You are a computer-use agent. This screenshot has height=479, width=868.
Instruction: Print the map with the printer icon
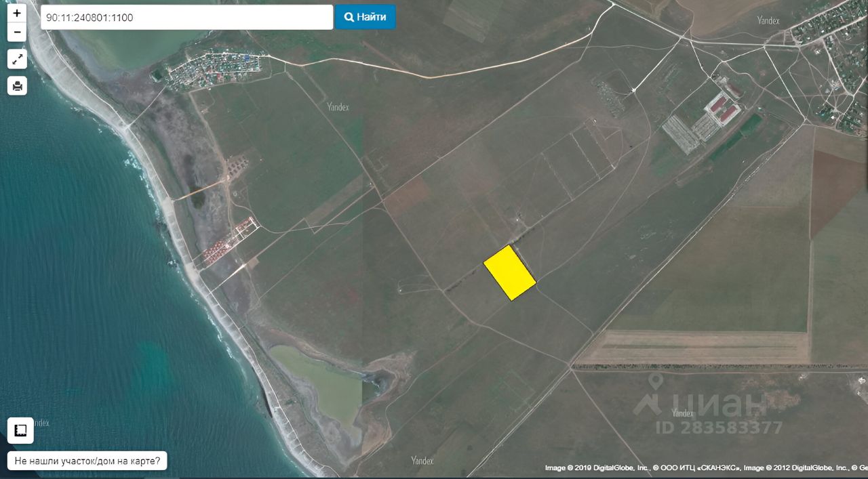point(17,85)
